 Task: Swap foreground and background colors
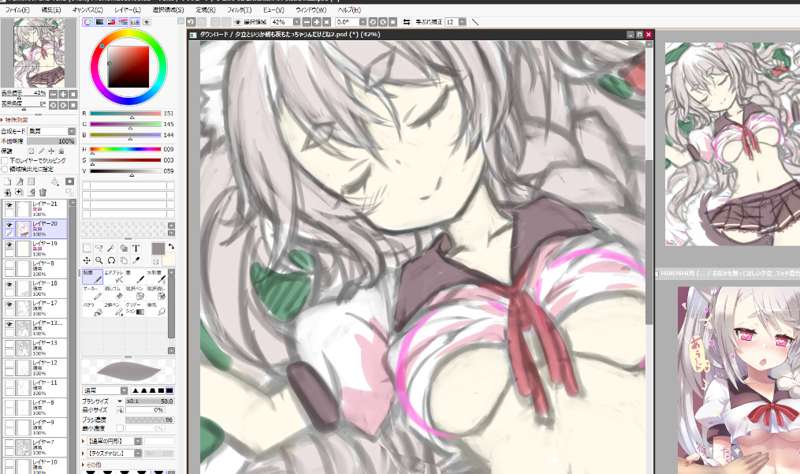click(170, 246)
